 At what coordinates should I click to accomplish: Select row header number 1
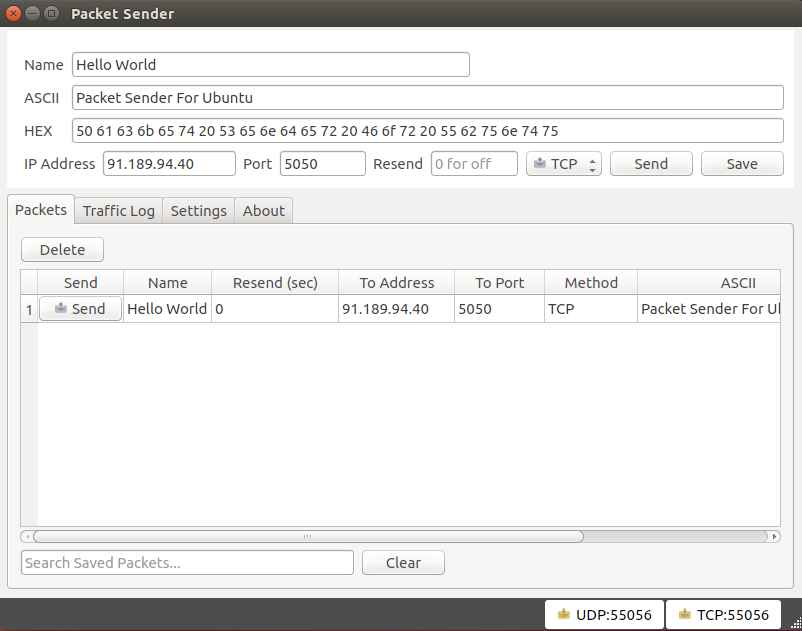point(29,309)
